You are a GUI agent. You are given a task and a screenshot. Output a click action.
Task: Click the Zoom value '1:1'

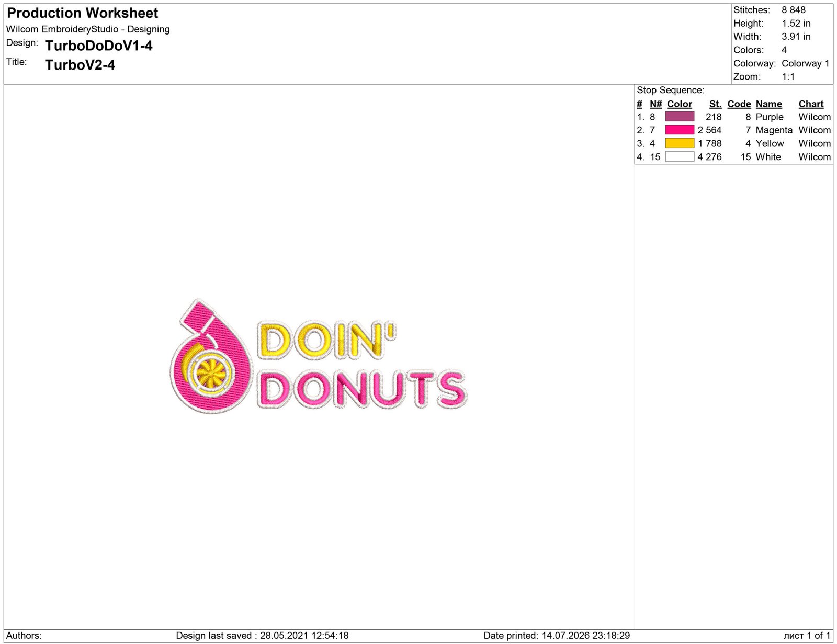pyautogui.click(x=788, y=77)
